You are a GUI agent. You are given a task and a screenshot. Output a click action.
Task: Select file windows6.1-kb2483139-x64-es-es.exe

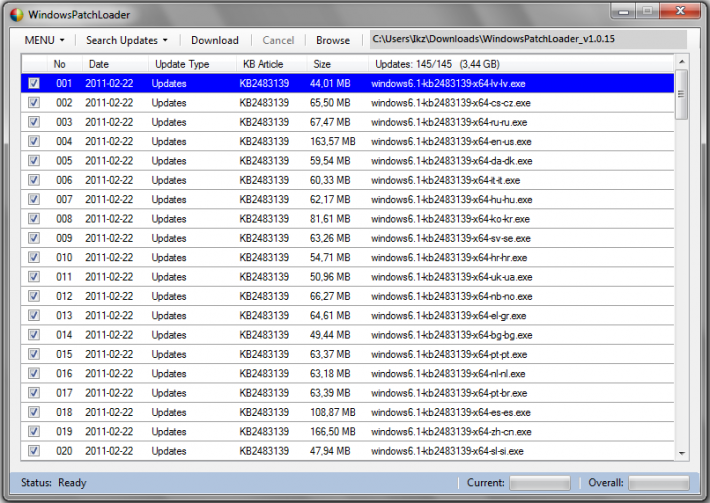pyautogui.click(x=451, y=412)
